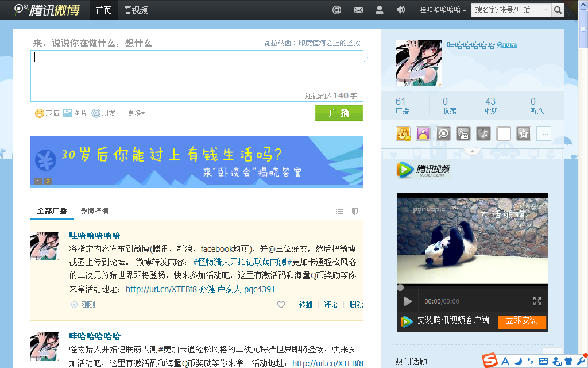The image size is (588, 368).
Task: Open the http://url.cn/XTEBf8 link in first post
Action: click(161, 289)
